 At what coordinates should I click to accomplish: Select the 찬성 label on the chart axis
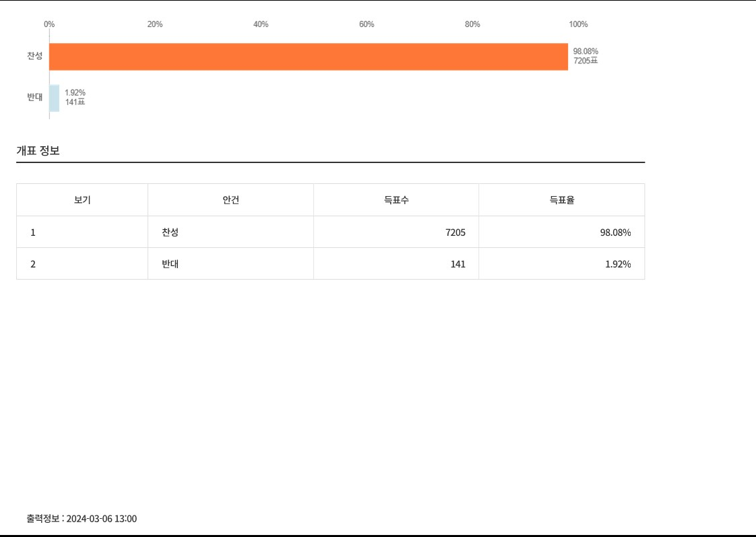pos(35,56)
